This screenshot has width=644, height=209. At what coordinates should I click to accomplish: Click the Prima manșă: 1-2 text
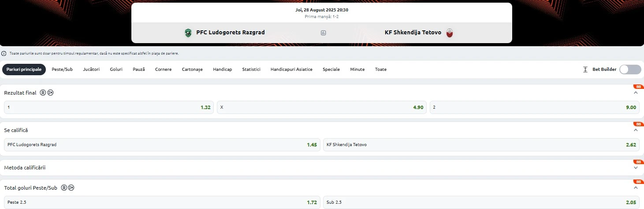[x=322, y=17]
